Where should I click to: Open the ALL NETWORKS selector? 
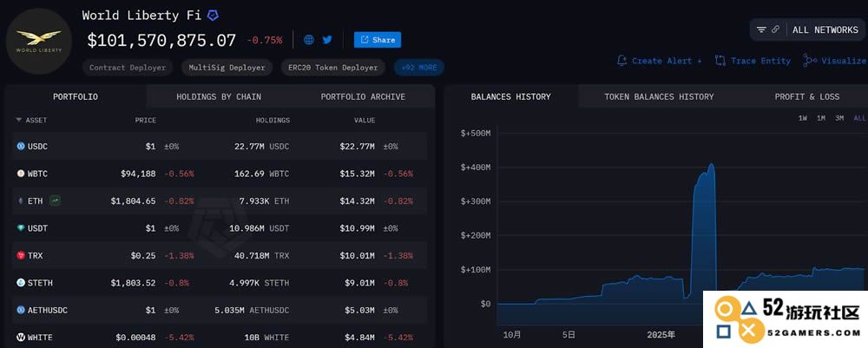pyautogui.click(x=825, y=30)
